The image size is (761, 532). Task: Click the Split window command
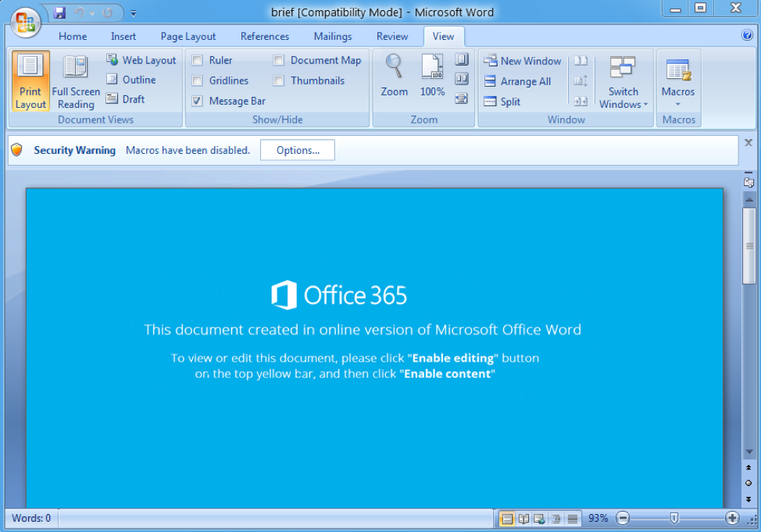click(502, 102)
